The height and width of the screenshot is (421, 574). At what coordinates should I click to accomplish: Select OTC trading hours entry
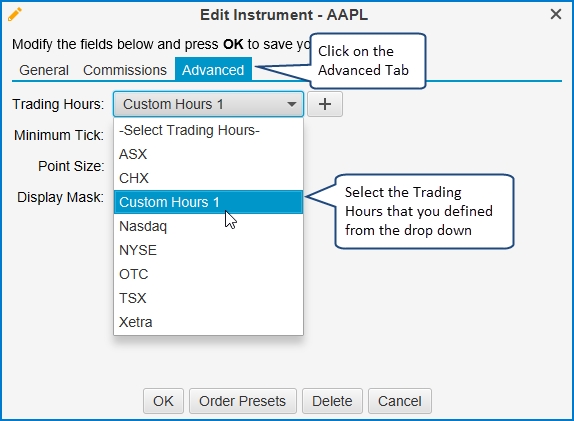(x=208, y=274)
